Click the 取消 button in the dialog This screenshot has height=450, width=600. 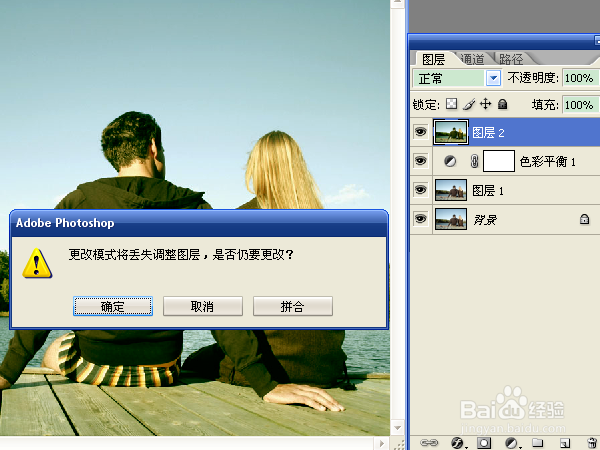(x=203, y=306)
